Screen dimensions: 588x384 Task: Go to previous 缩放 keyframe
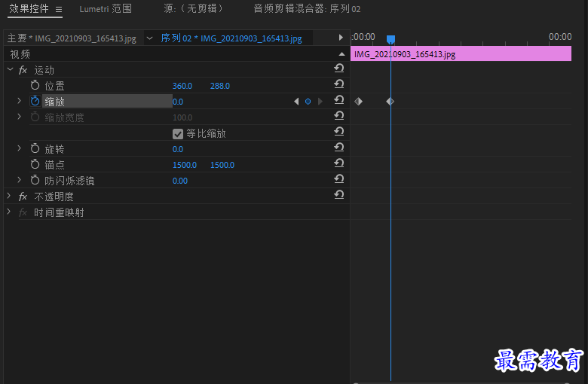296,102
